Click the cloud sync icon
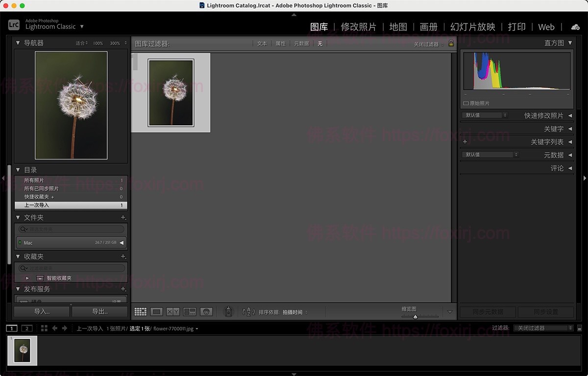The height and width of the screenshot is (376, 588). (x=575, y=27)
